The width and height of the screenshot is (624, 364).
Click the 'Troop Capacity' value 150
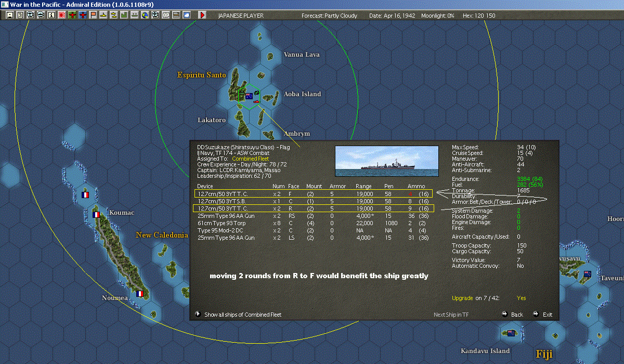coord(522,245)
